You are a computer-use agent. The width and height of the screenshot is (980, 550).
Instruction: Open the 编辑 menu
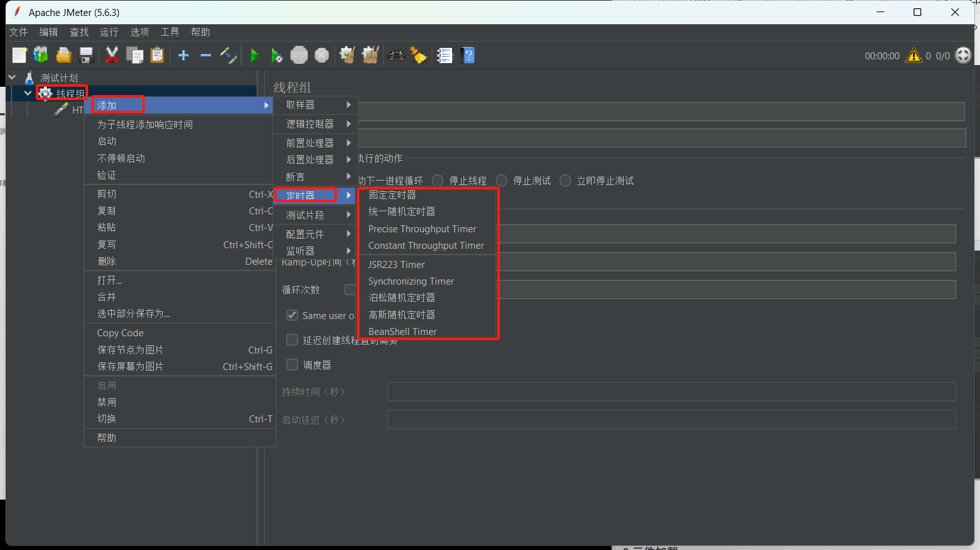pyautogui.click(x=49, y=32)
